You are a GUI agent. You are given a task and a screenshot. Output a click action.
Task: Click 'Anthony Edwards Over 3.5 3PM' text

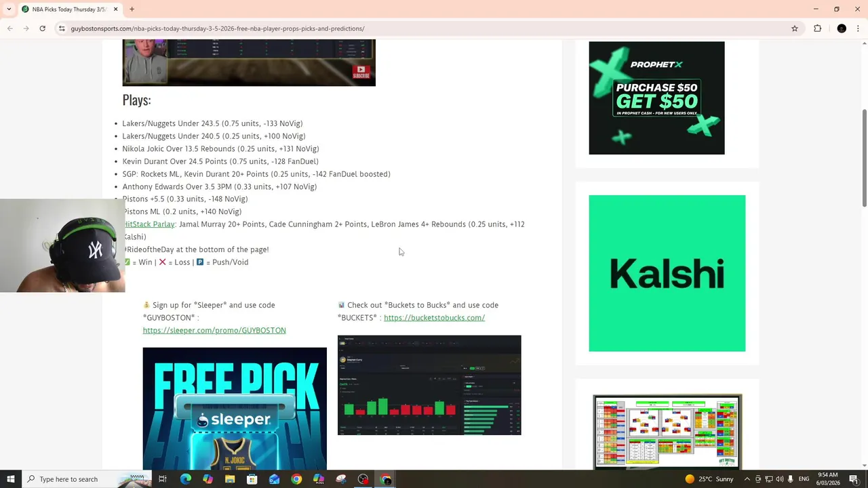219,186
